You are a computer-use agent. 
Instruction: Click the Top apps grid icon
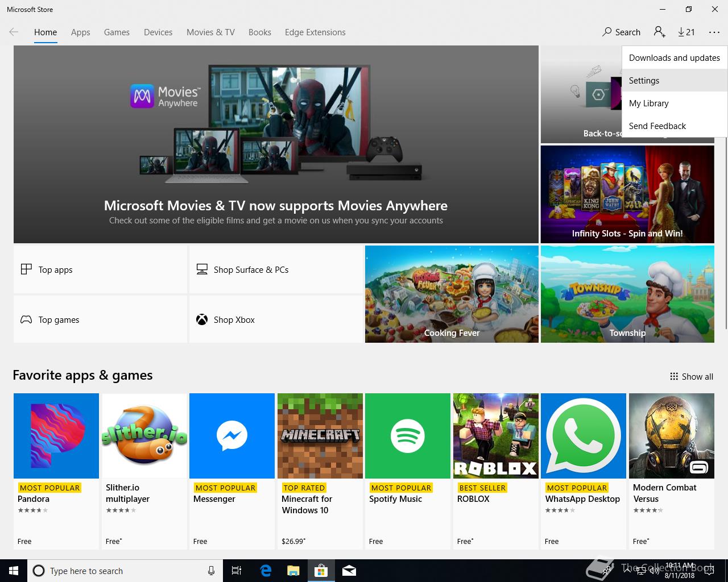[26, 269]
